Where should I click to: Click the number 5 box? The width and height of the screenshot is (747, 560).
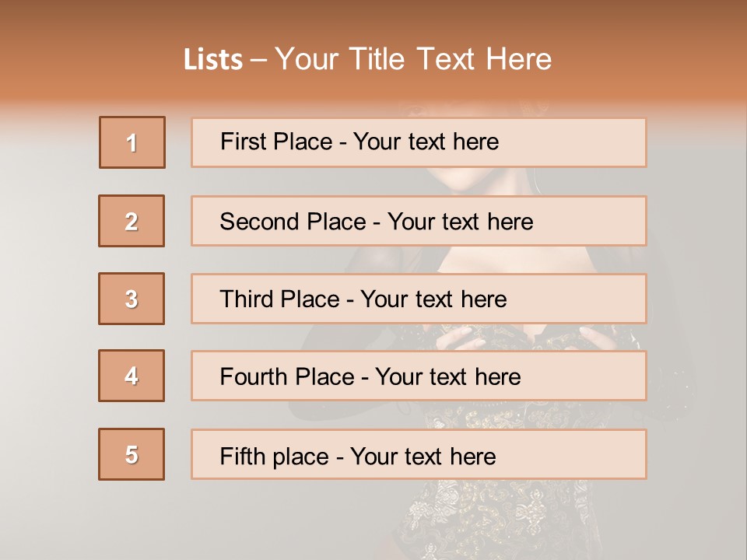(x=132, y=453)
